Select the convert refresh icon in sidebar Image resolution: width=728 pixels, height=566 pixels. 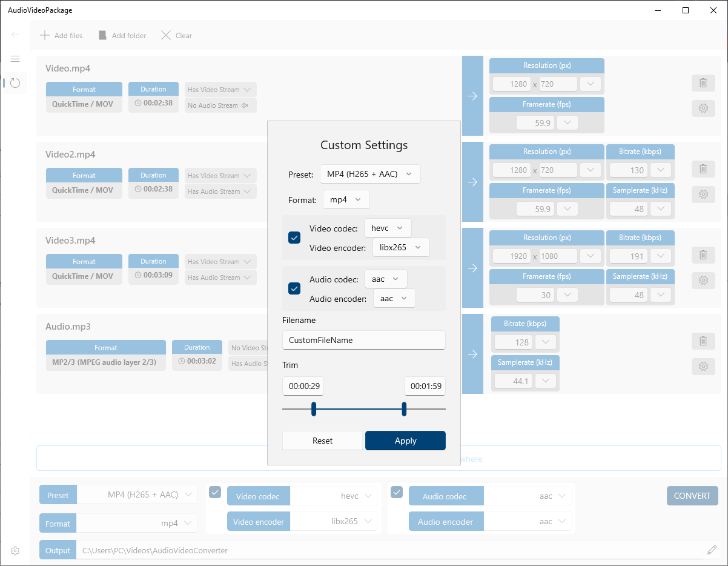pos(15,83)
